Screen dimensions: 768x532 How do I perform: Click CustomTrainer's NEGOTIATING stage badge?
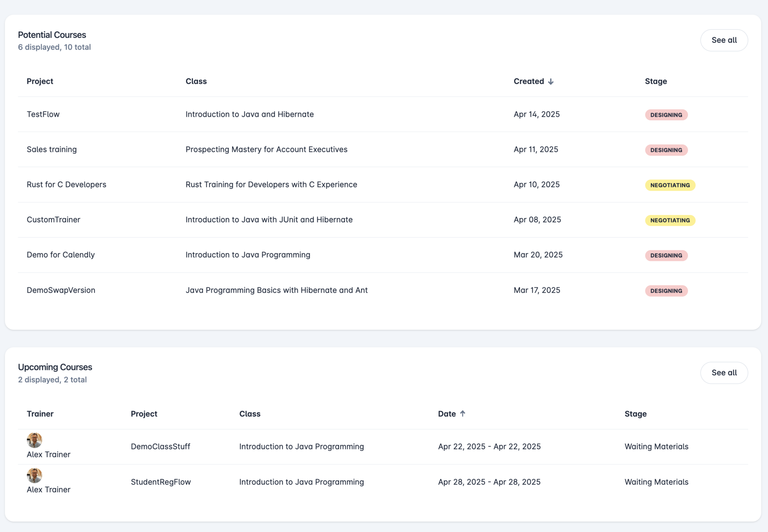pyautogui.click(x=670, y=220)
